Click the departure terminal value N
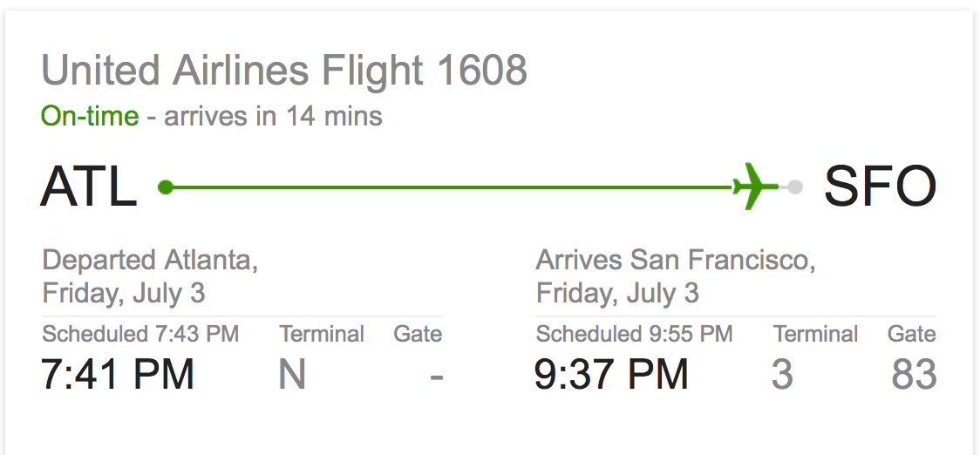980x455 pixels. pyautogui.click(x=292, y=375)
